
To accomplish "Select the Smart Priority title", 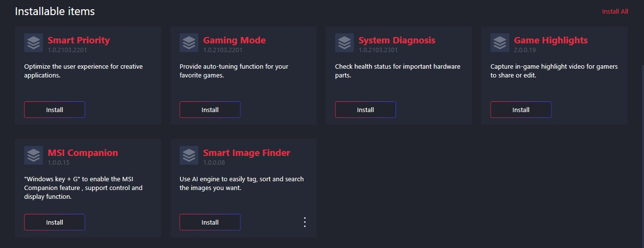I will [x=79, y=40].
